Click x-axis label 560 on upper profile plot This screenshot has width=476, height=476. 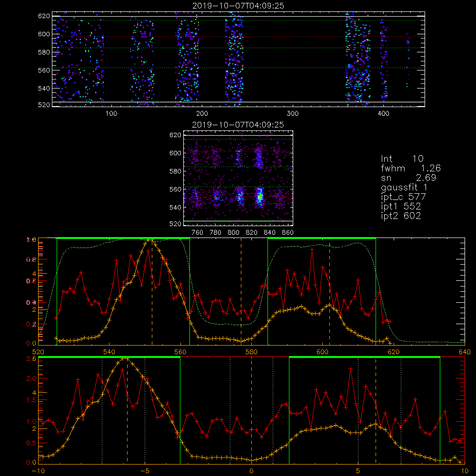point(180,352)
